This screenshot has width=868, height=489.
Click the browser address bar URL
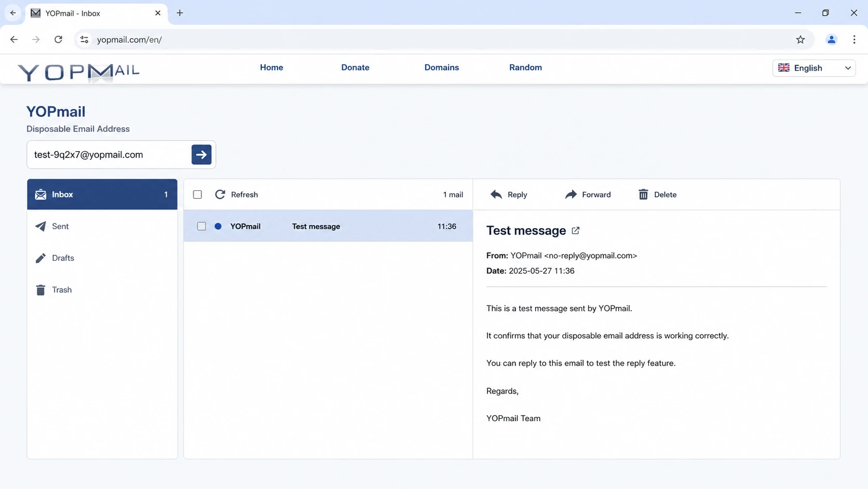pyautogui.click(x=129, y=39)
